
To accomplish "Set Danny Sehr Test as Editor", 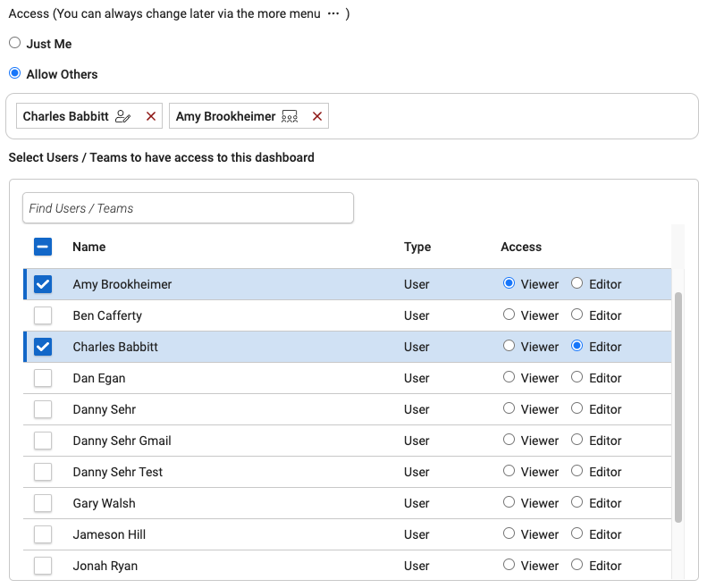I will pyautogui.click(x=577, y=471).
